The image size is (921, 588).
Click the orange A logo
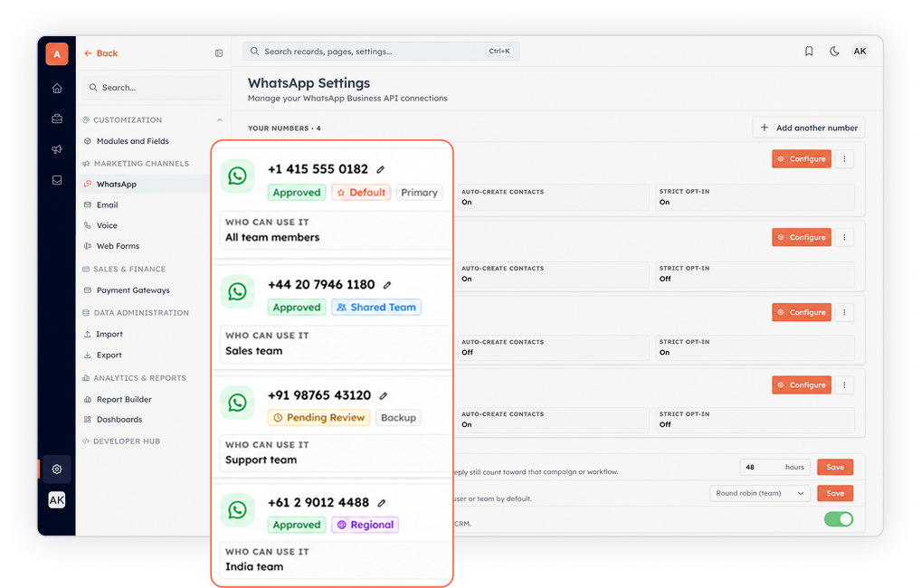57,54
